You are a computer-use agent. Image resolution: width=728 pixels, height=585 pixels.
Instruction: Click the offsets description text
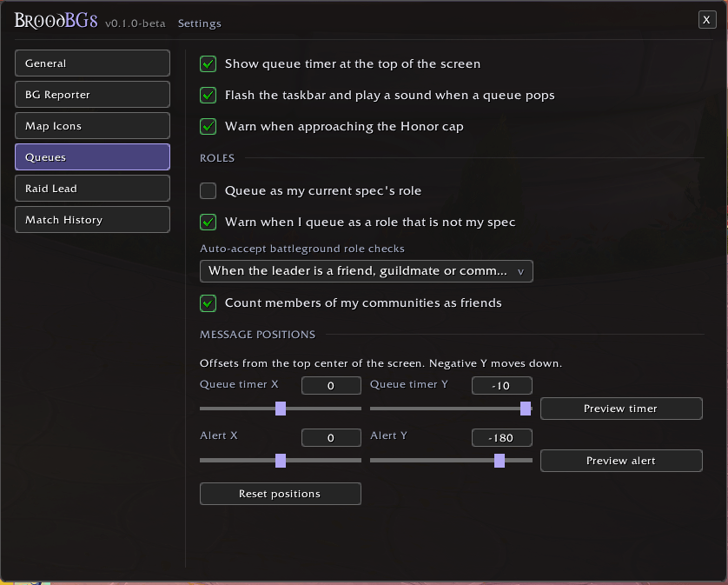[x=381, y=363]
